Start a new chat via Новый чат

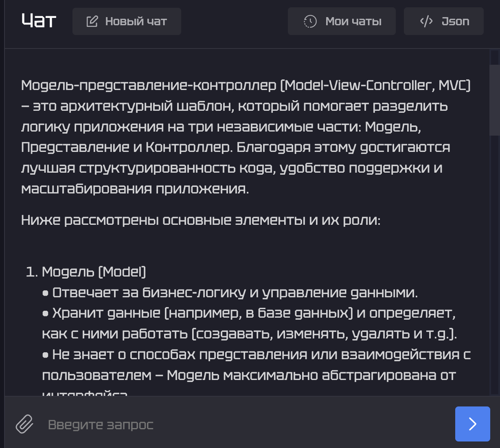tap(127, 21)
